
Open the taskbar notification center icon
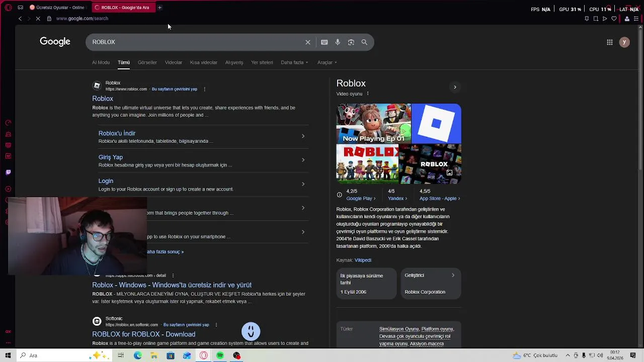tap(633, 355)
